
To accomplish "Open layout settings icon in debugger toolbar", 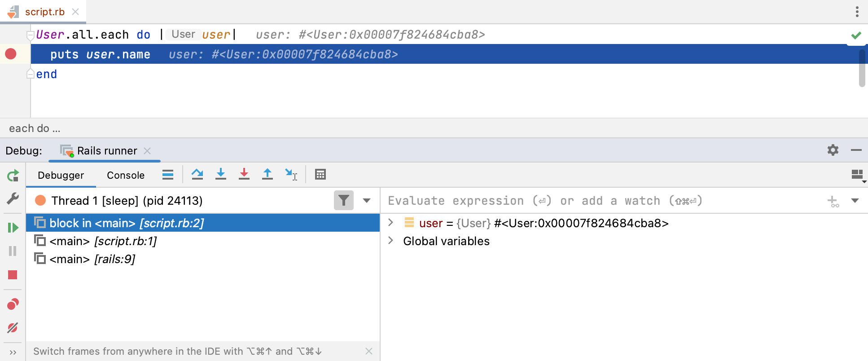I will click(858, 175).
